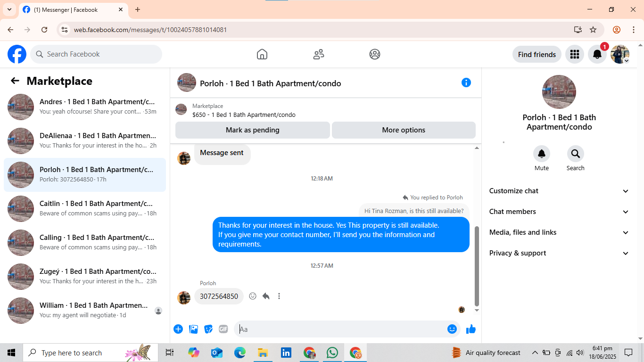644x362 pixels.
Task: Expand Privacy & support section
Action: point(559,253)
